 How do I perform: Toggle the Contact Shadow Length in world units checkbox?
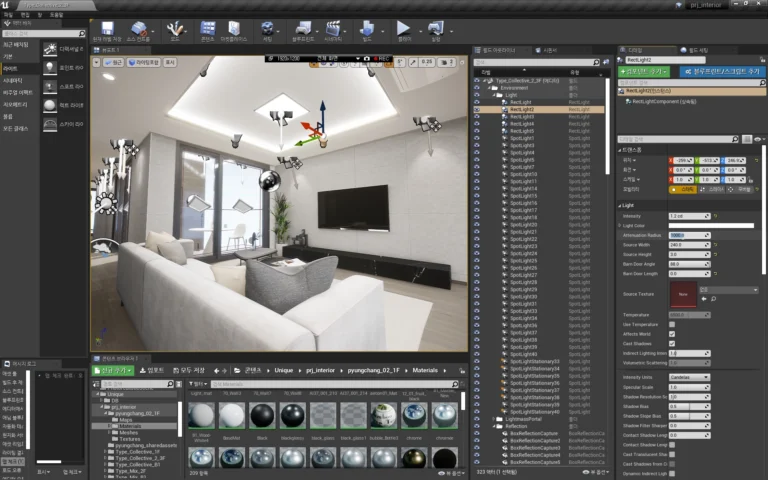pos(672,445)
